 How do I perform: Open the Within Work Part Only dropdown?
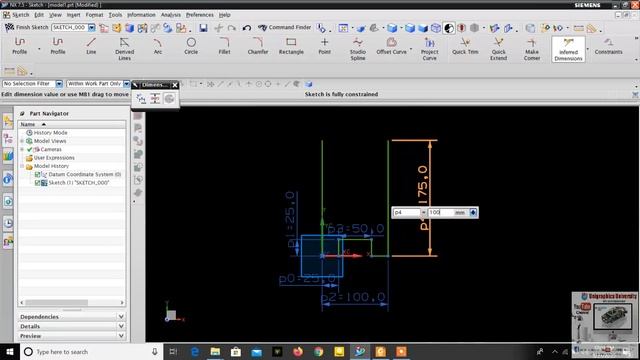[x=127, y=84]
